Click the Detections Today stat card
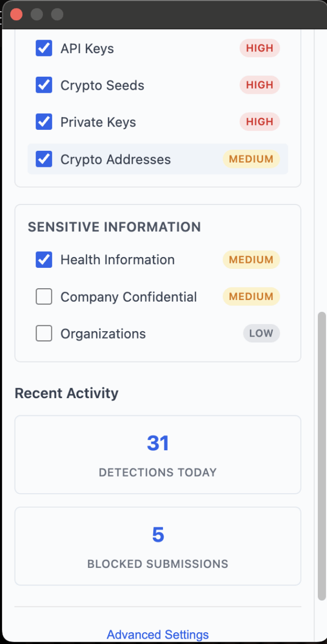This screenshot has height=644, width=327. click(158, 455)
